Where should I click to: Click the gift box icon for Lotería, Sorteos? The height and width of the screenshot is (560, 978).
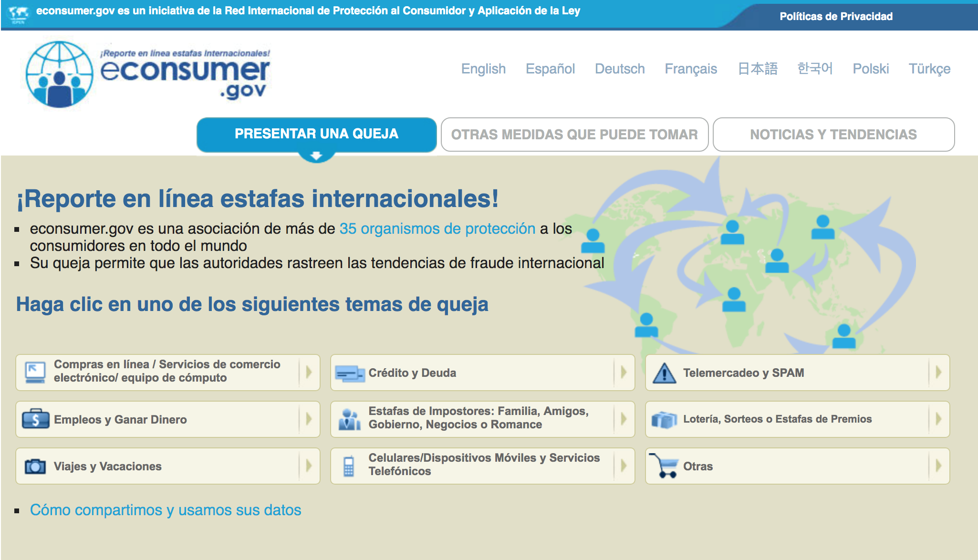664,419
